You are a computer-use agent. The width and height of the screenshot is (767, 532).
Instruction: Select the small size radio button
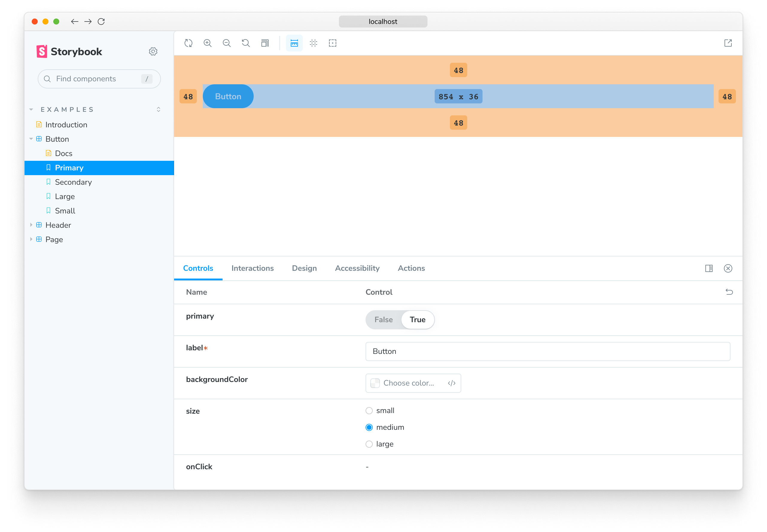[369, 411]
